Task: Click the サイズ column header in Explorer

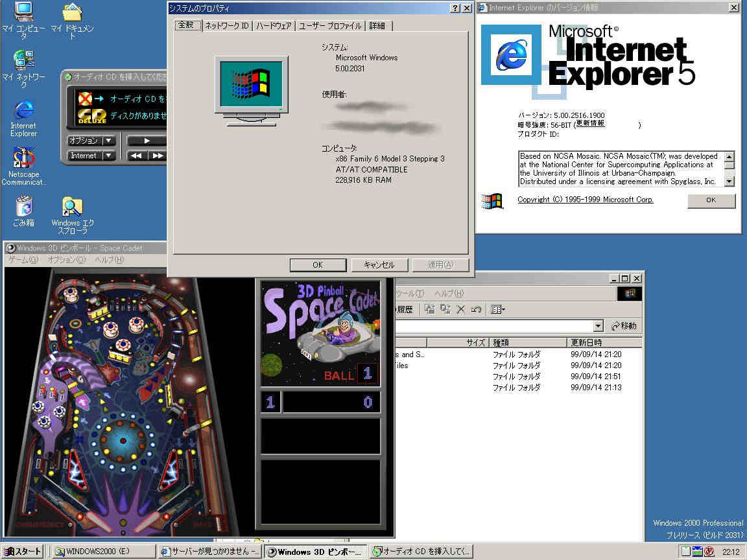Action: coord(458,342)
